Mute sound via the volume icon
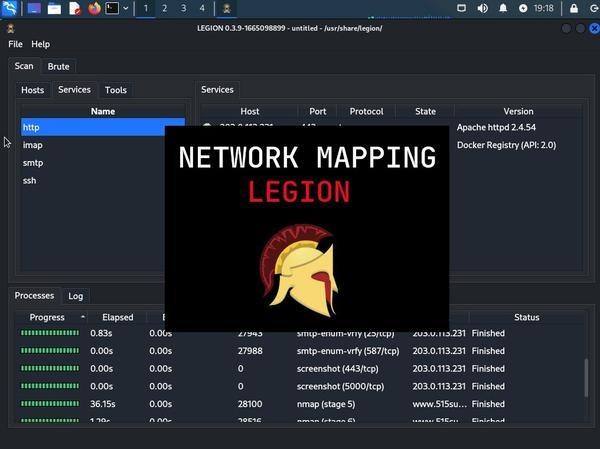 [x=483, y=8]
